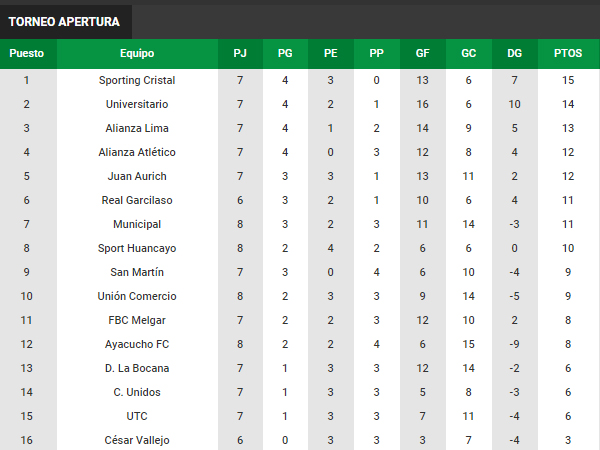
Task: Select Alianza Atlético team name
Action: click(x=137, y=152)
